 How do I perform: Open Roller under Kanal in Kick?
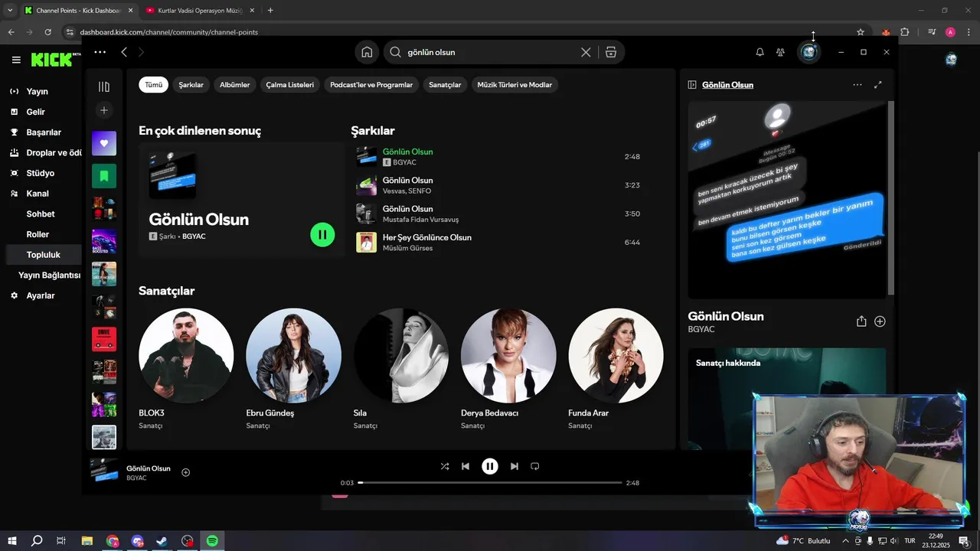coord(38,234)
